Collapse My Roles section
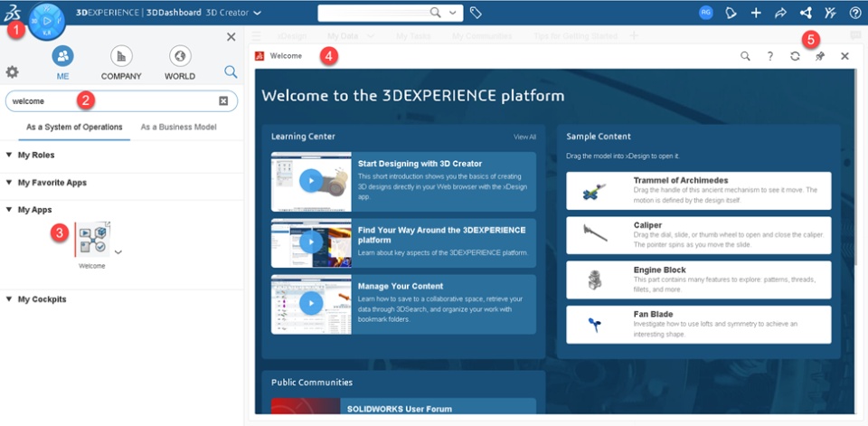 click(8, 155)
